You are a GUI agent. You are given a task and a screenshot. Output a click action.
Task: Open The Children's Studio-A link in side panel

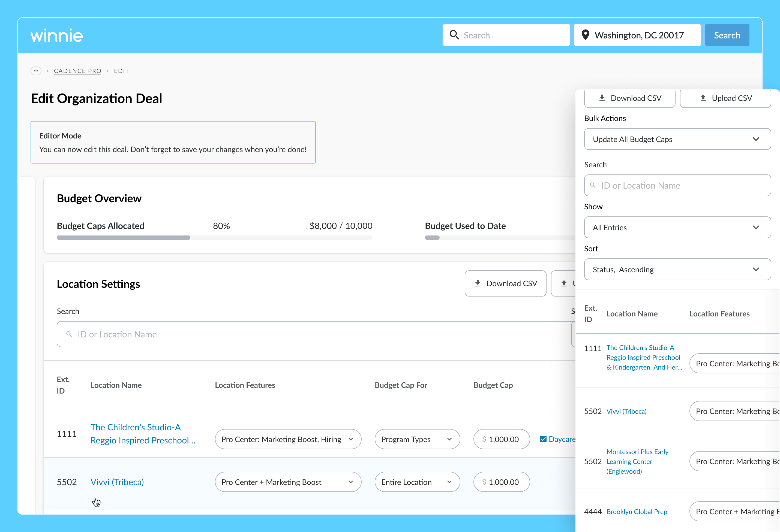[644, 357]
